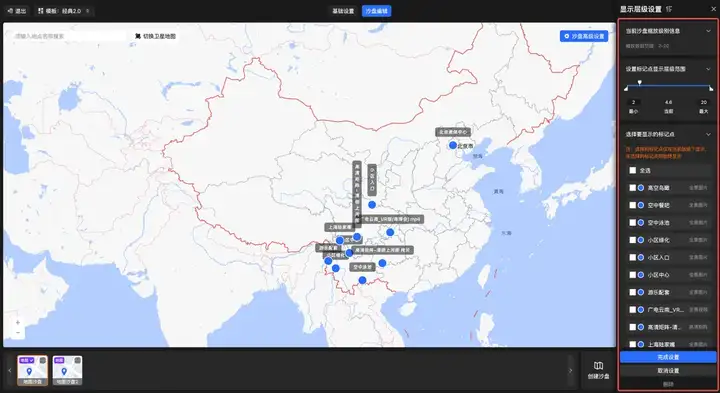The height and width of the screenshot is (393, 720).
Task: Click the maximum level value 20 field
Action: coord(703,102)
